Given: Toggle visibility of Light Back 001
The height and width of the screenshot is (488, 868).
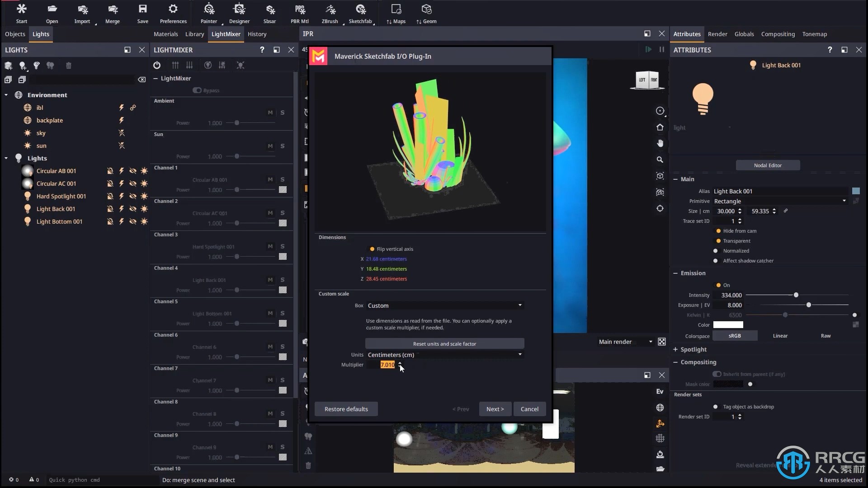Looking at the screenshot, I should coord(133,209).
